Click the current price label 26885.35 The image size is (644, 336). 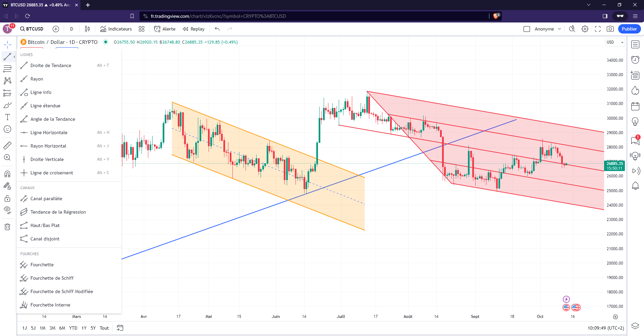pos(614,164)
